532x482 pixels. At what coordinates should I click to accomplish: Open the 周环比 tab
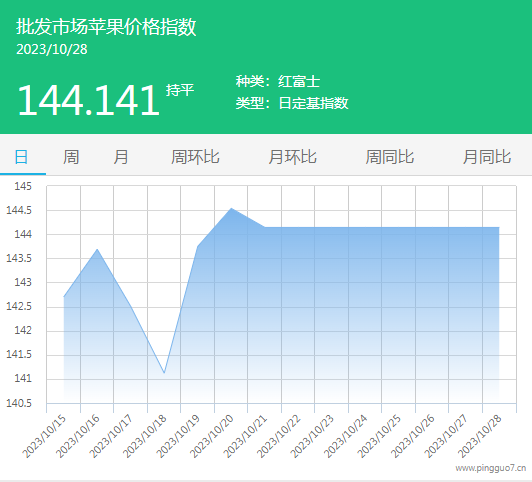[195, 157]
